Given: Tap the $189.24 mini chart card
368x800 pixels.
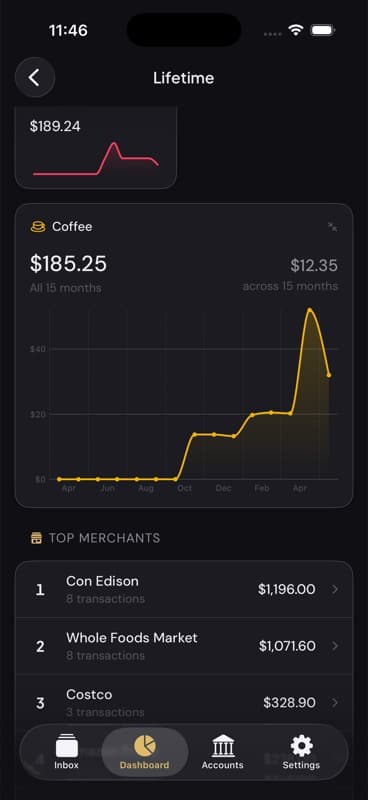Looking at the screenshot, I should pyautogui.click(x=96, y=147).
